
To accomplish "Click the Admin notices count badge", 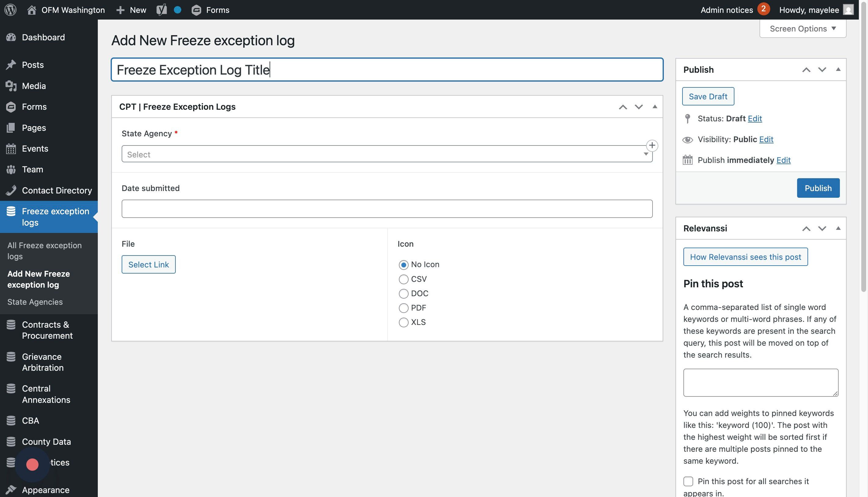I will click(763, 9).
